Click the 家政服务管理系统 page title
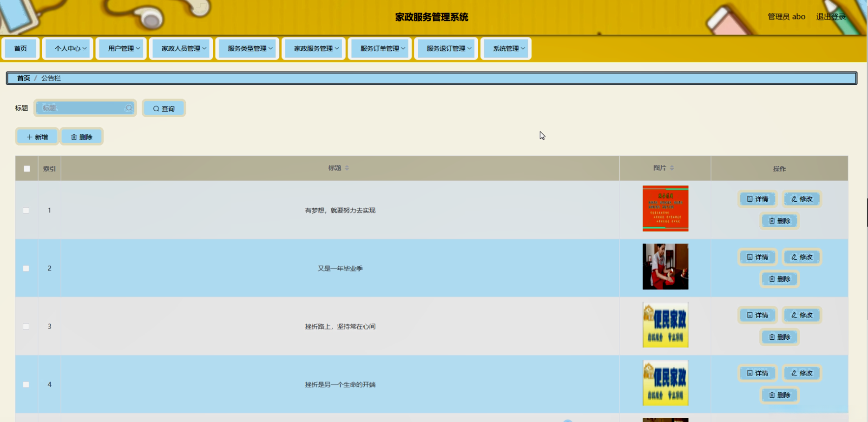868x422 pixels. pyautogui.click(x=432, y=17)
